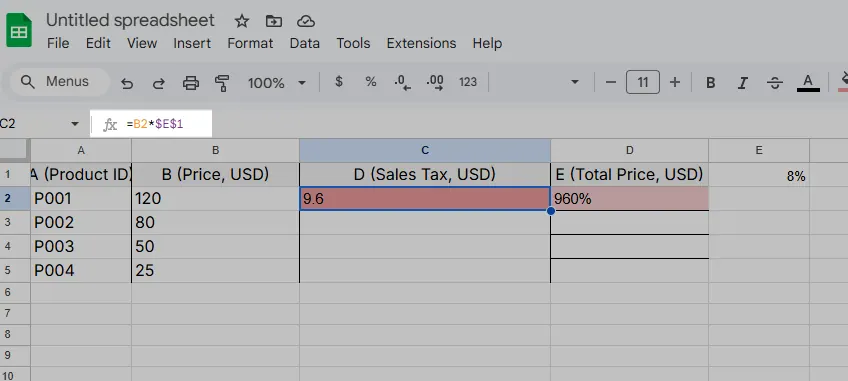The width and height of the screenshot is (848, 381).
Task: Select the E (Total Price, USD) header cell
Action: (630, 175)
